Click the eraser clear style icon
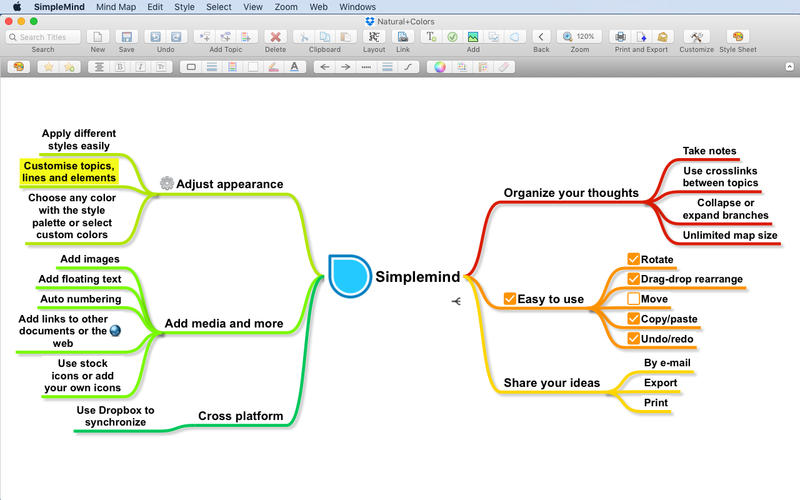The width and height of the screenshot is (800, 500). point(504,67)
